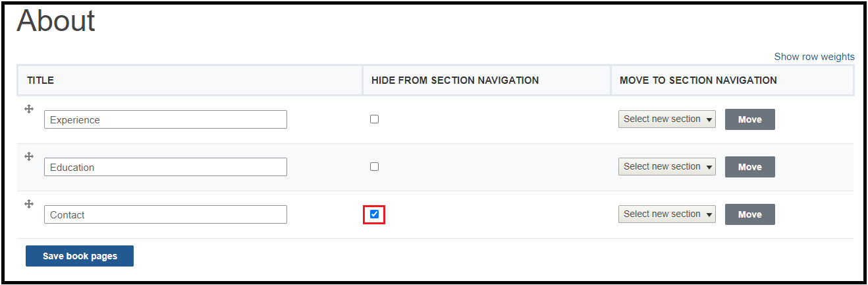
Task: Open section dropdown in the Experience row
Action: coord(666,119)
